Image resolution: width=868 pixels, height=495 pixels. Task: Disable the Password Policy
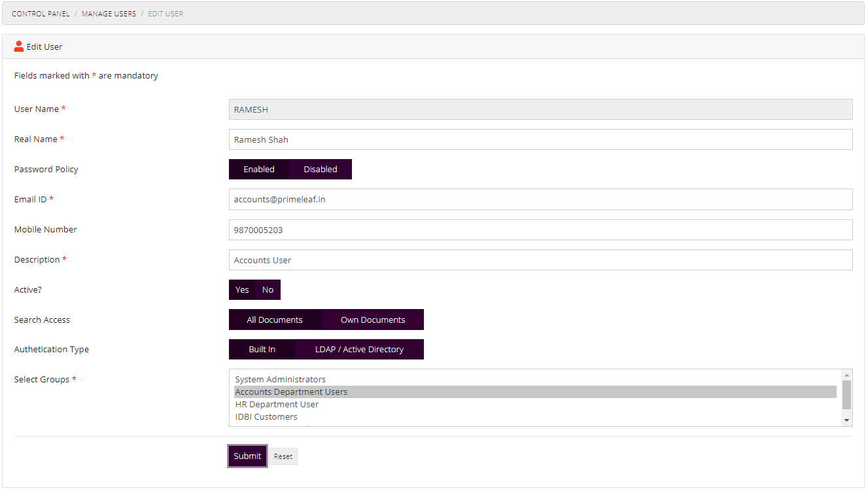[320, 169]
